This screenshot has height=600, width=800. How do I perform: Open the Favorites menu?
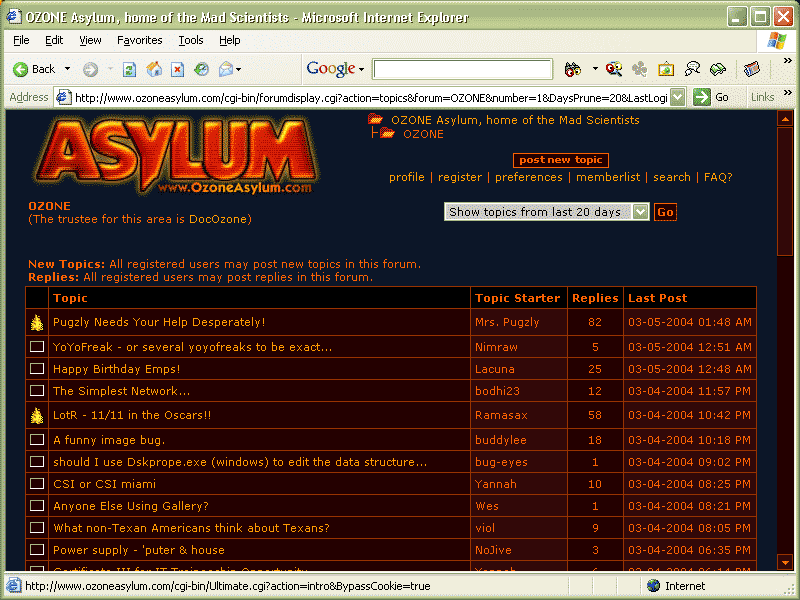140,40
